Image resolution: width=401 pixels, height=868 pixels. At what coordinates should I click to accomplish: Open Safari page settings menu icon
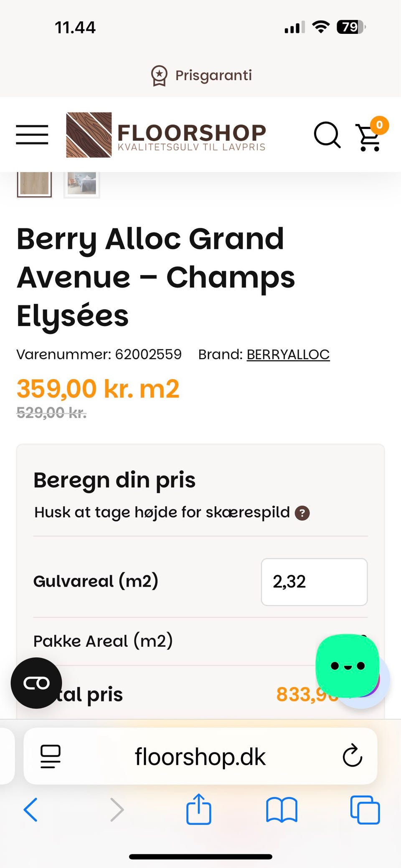tap(51, 756)
